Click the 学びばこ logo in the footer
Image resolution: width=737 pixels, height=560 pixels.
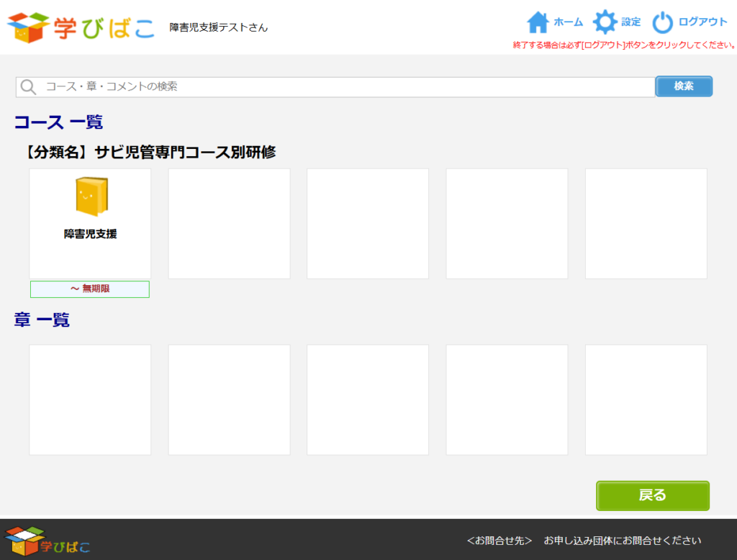[48, 541]
